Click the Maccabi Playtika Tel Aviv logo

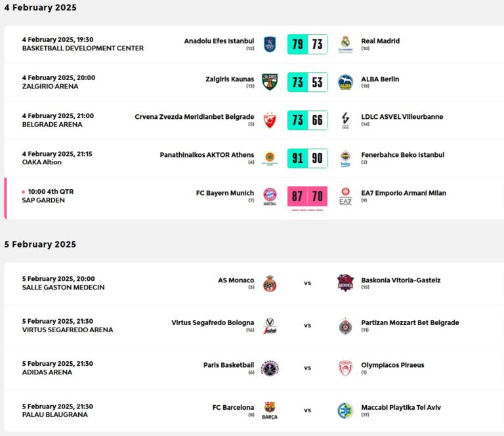tap(345, 410)
